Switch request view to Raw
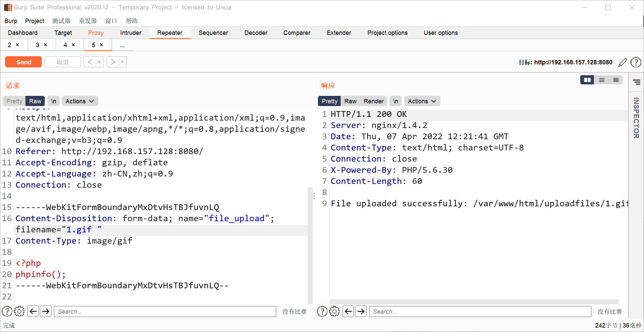The width and height of the screenshot is (644, 332). pyautogui.click(x=35, y=101)
